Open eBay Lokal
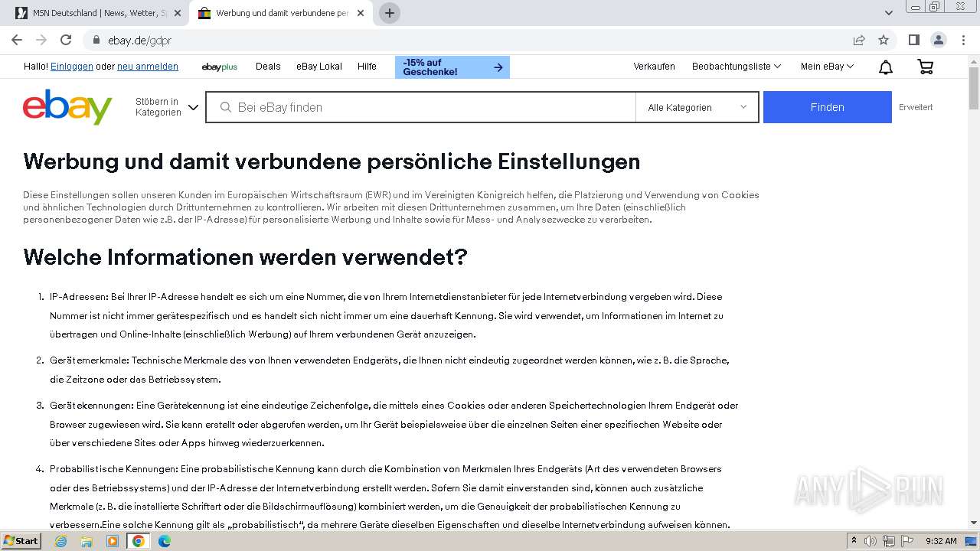Image resolution: width=980 pixels, height=551 pixels. [x=319, y=67]
